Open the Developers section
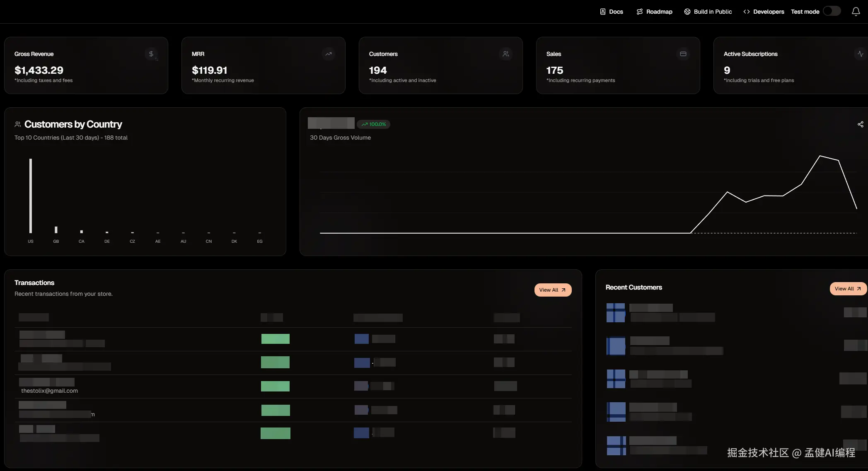This screenshot has height=471, width=868. point(764,12)
